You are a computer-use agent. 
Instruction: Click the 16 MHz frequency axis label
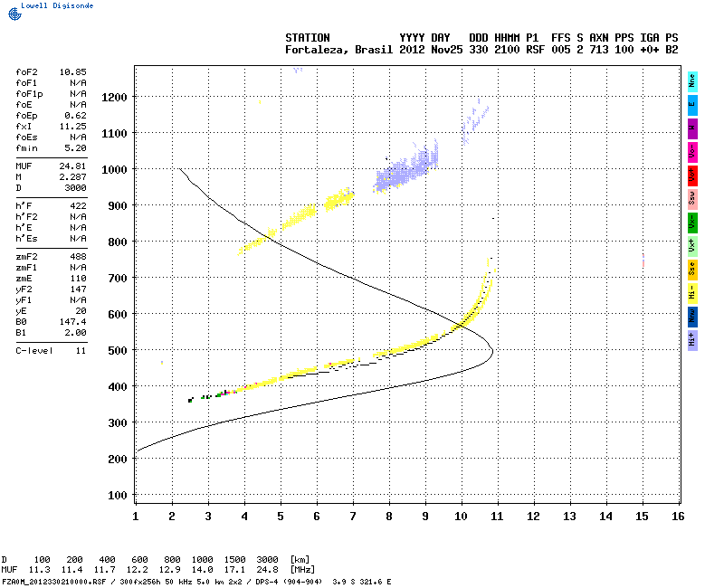tap(678, 517)
